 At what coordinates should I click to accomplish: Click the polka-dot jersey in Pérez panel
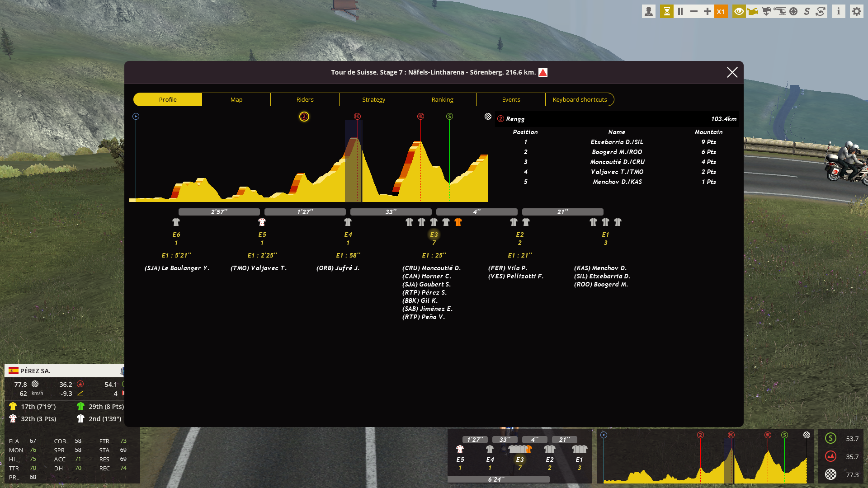point(13,418)
